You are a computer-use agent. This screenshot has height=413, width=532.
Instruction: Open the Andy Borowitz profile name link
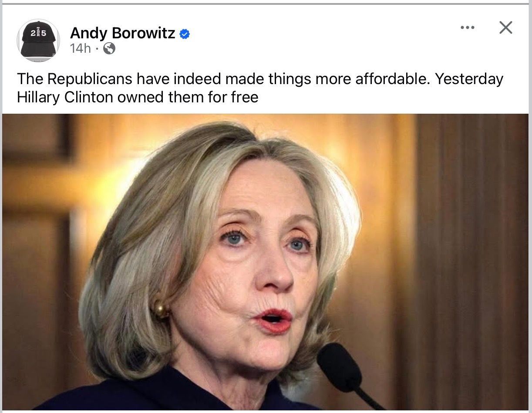coord(122,33)
